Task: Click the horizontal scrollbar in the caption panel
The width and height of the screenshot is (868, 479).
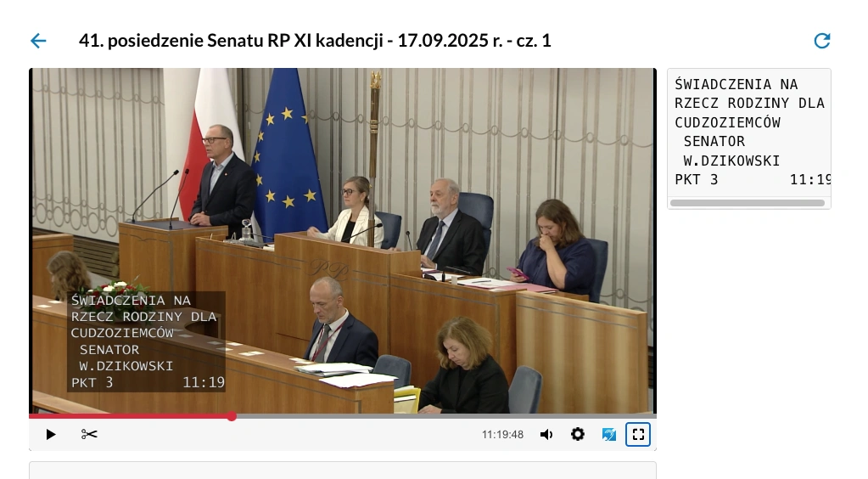Action: tap(747, 203)
